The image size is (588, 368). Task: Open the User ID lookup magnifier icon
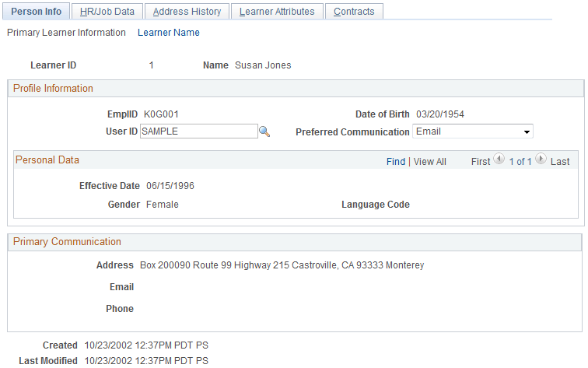coord(264,131)
